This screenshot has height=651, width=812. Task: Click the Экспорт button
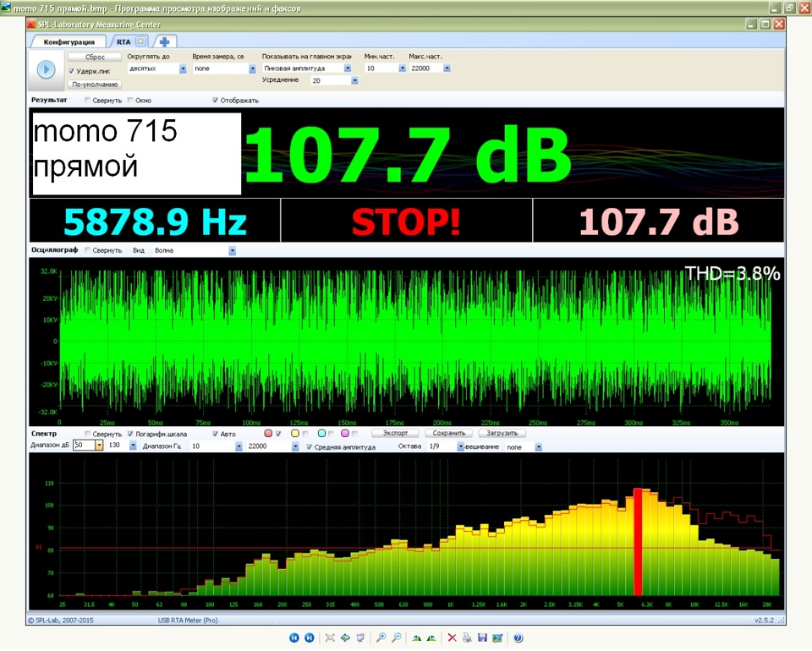(395, 433)
